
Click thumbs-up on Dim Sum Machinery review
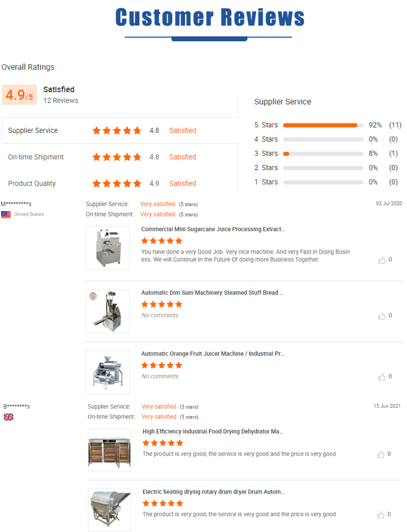381,316
